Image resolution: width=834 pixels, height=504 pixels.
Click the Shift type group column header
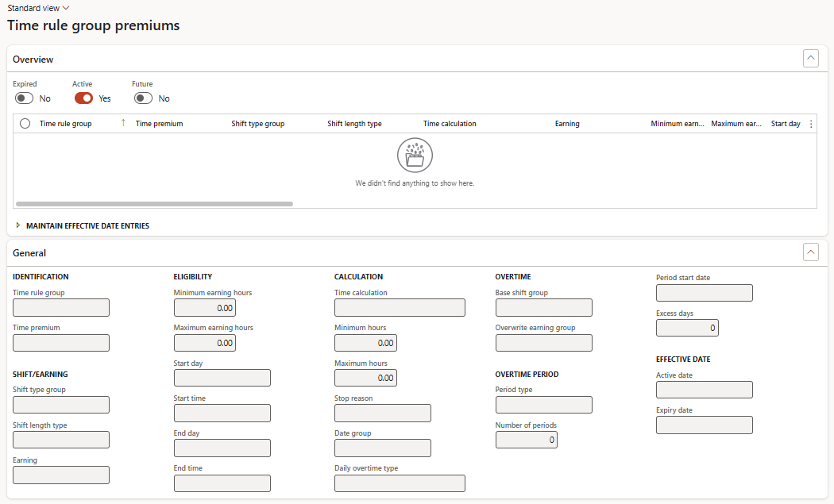[x=258, y=123]
